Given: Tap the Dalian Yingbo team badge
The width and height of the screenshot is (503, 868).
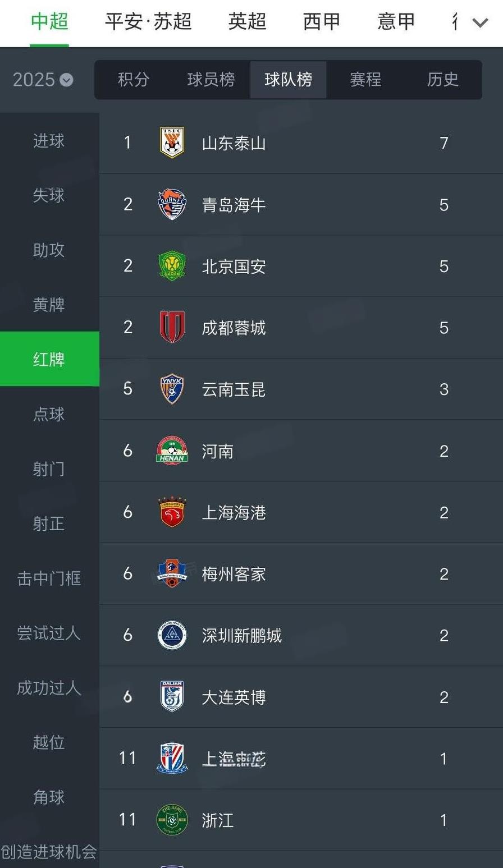Looking at the screenshot, I should [172, 697].
